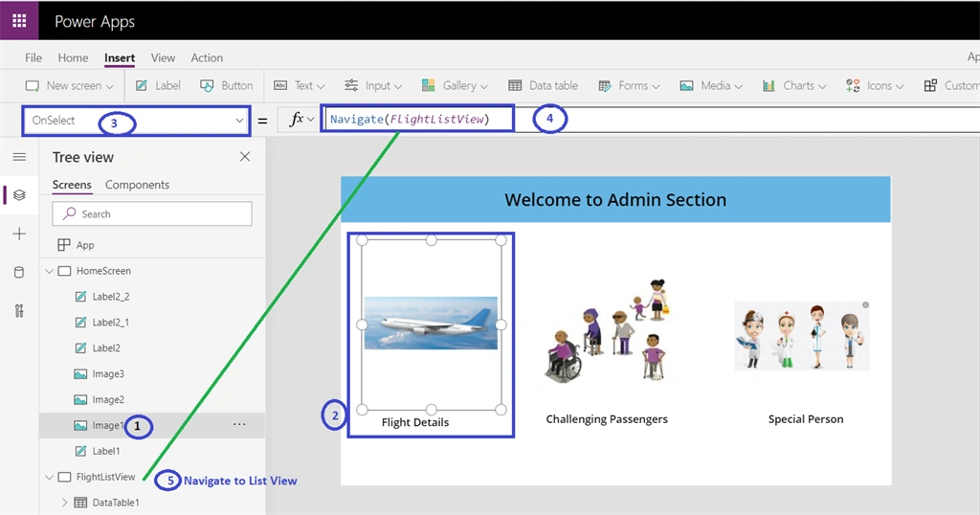This screenshot has width=980, height=515.
Task: Collapse the HomeScreen tree node
Action: (x=50, y=271)
